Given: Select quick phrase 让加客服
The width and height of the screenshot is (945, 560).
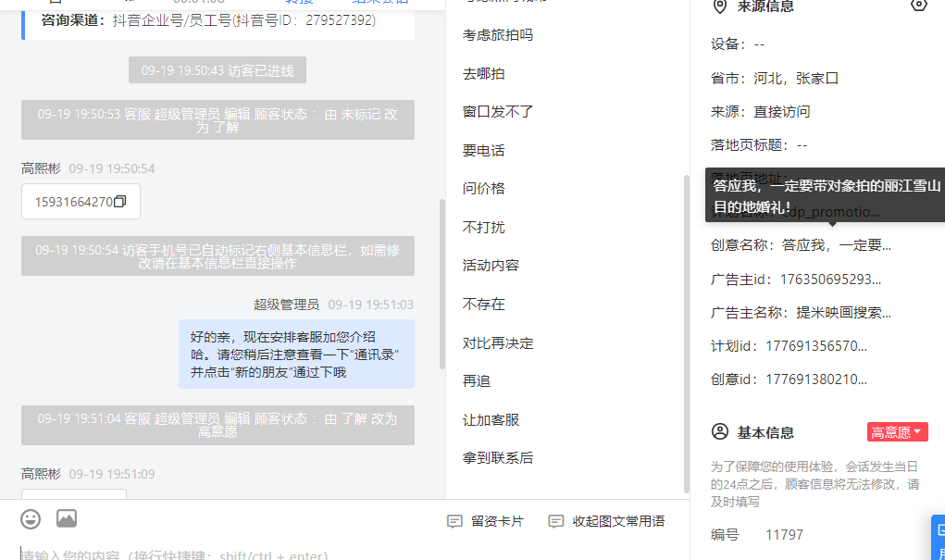Looking at the screenshot, I should tap(491, 419).
